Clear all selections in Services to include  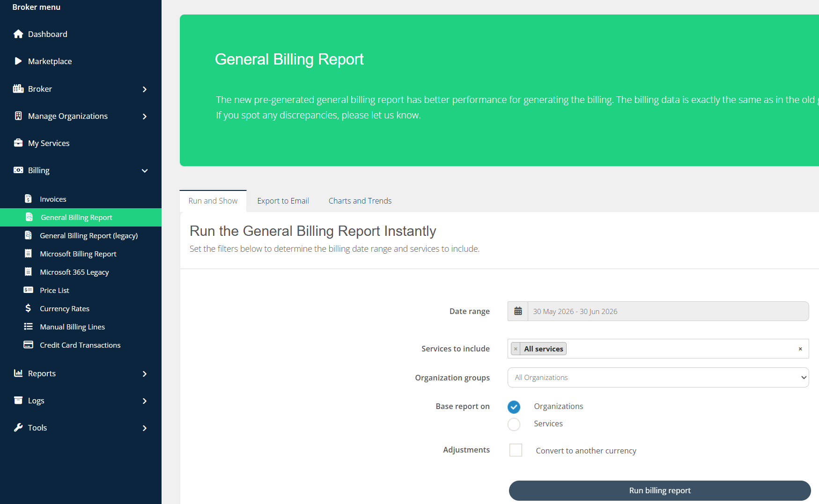pos(800,349)
